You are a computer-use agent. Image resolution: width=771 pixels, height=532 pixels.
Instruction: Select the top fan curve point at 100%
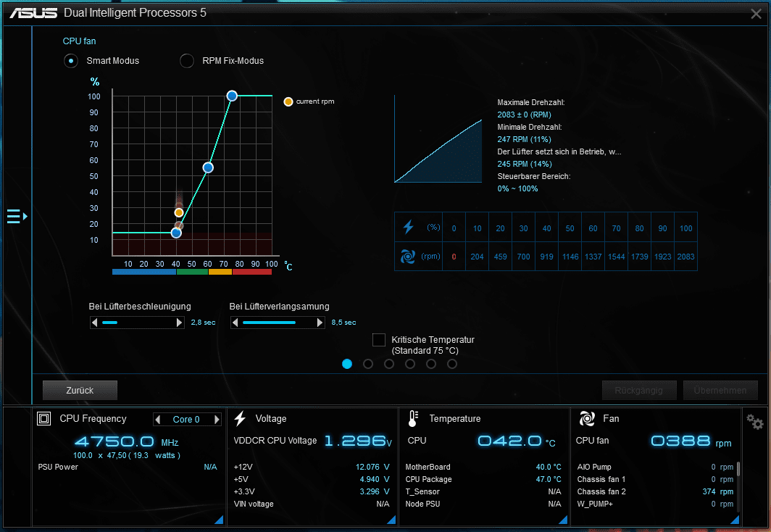coord(232,96)
